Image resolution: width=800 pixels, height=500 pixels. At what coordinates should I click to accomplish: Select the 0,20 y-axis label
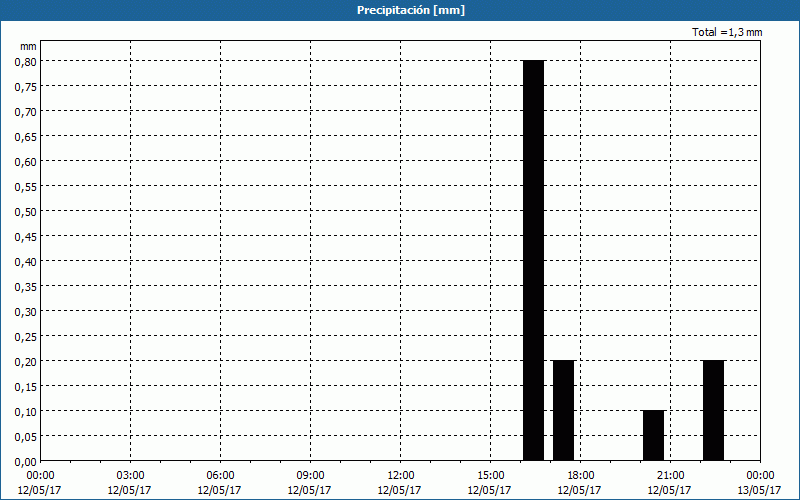[x=26, y=362]
